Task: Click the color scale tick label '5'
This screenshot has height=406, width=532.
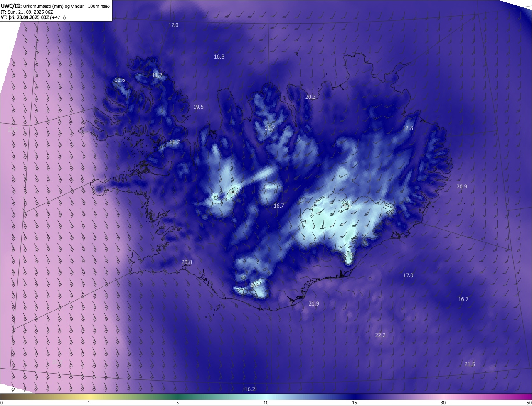Action: [177, 403]
